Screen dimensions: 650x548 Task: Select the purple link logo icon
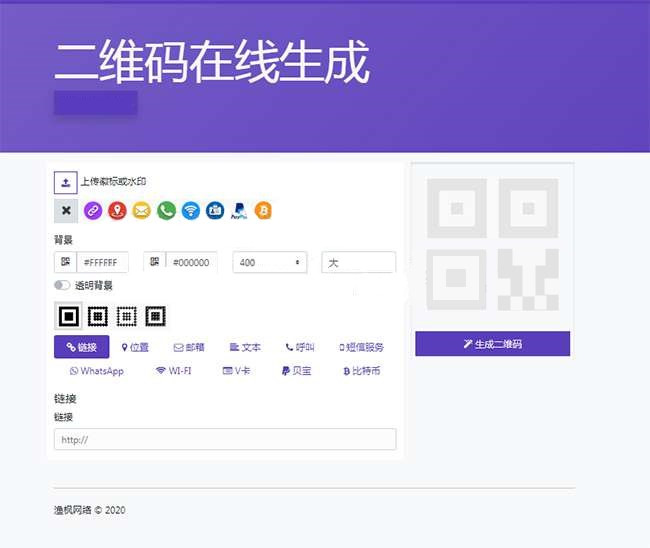point(93,211)
